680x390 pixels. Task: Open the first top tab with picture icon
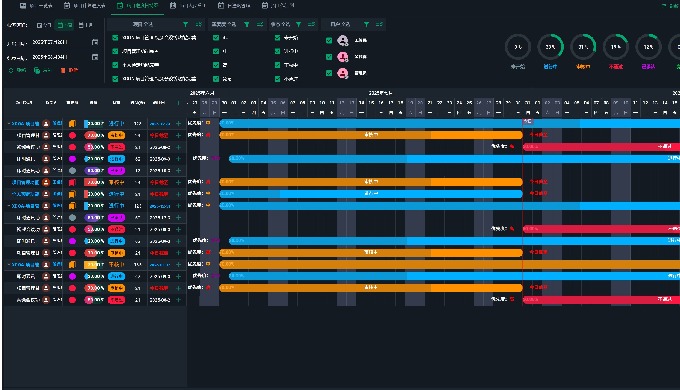coord(36,6)
